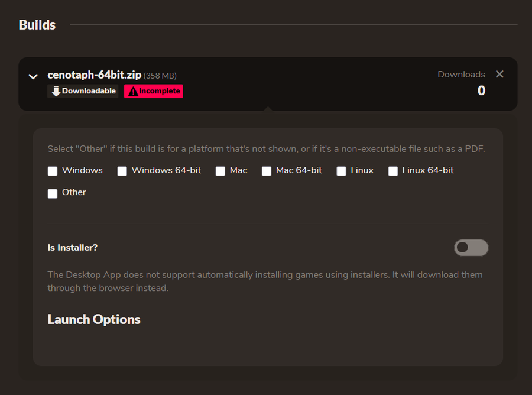This screenshot has width=532, height=395.
Task: Collapse the cenotaph-64bit.zip build chevron
Action: (x=33, y=76)
